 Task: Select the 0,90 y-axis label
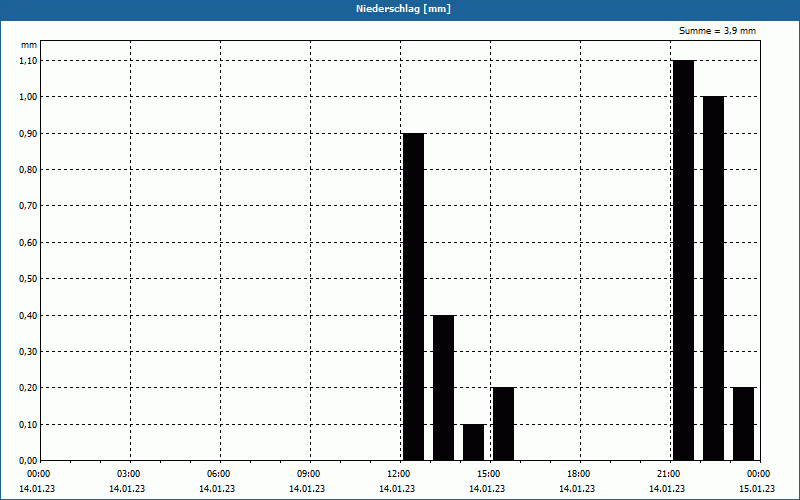tap(29, 134)
